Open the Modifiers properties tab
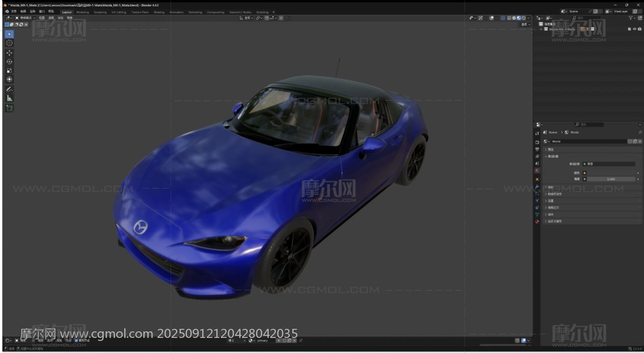Viewport: 644px width, 353px height. pyautogui.click(x=537, y=187)
